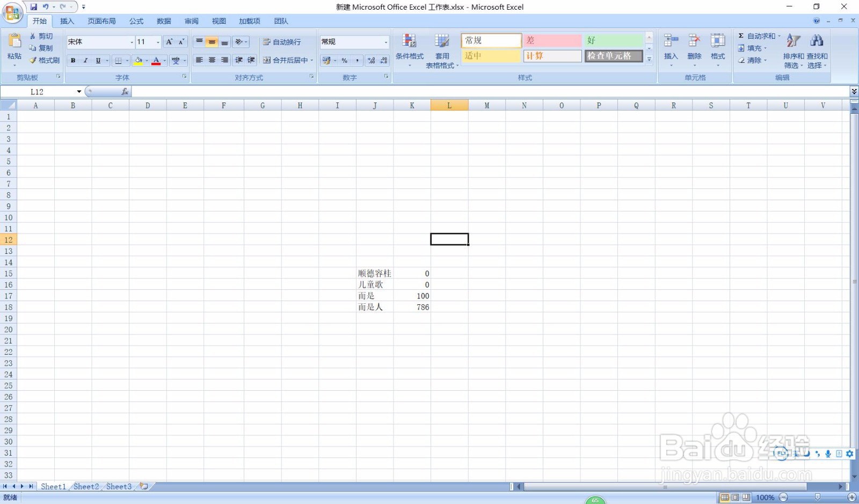The width and height of the screenshot is (859, 504).
Task: Click the Insert cells (插入) icon
Action: tap(671, 41)
